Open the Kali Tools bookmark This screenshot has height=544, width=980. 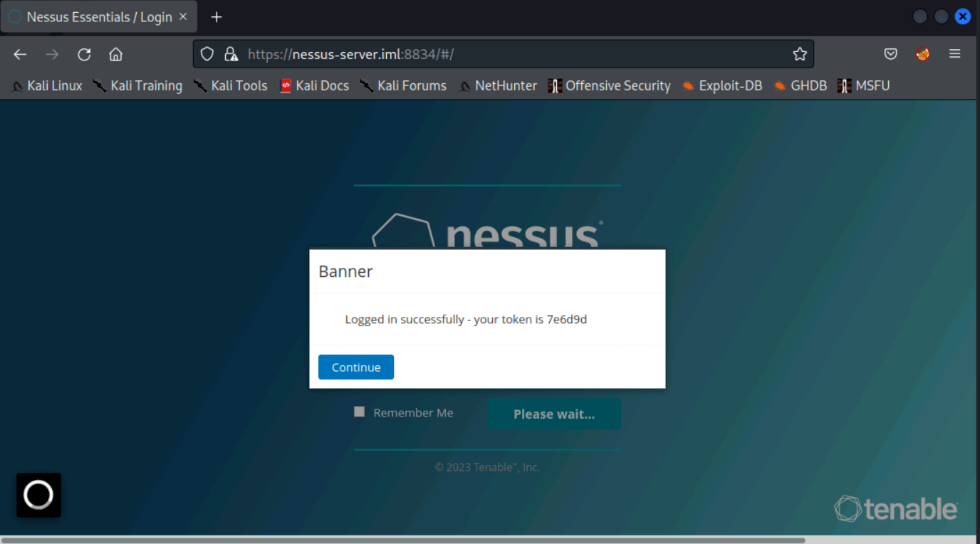(231, 85)
